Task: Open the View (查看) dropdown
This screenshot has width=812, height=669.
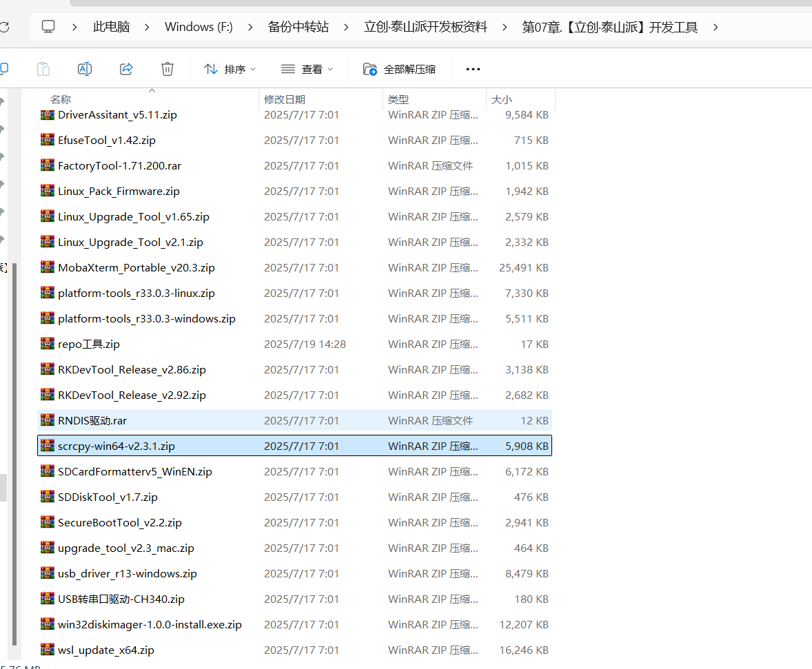Action: (x=307, y=69)
